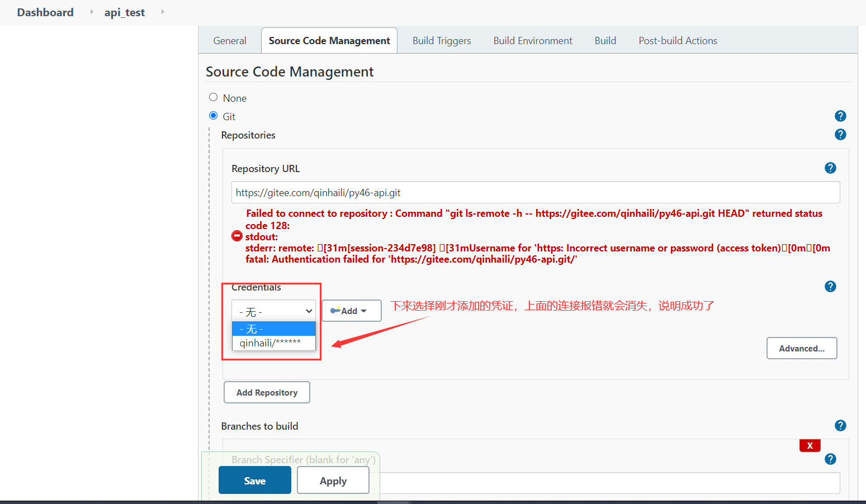Switch to the Build tab
Viewport: 866px width, 504px height.
tap(605, 41)
